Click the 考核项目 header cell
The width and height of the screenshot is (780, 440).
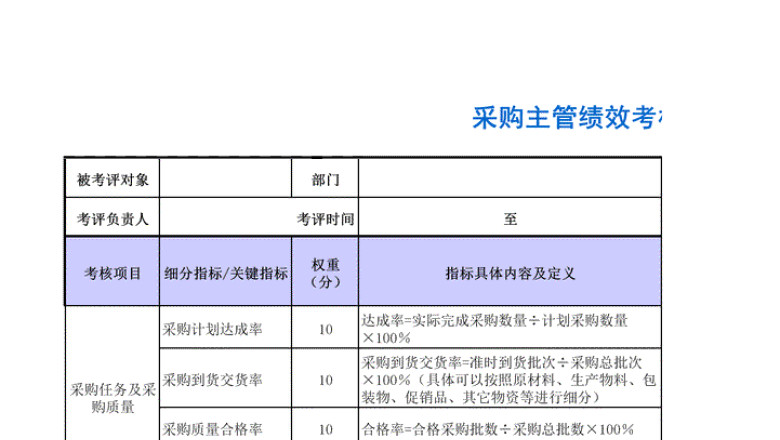(x=112, y=272)
